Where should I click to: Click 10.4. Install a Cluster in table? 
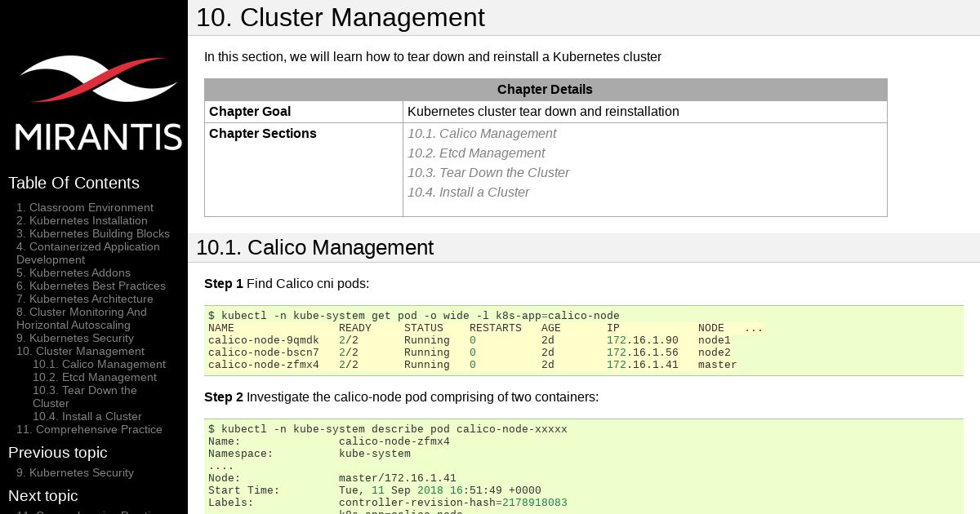[469, 193]
